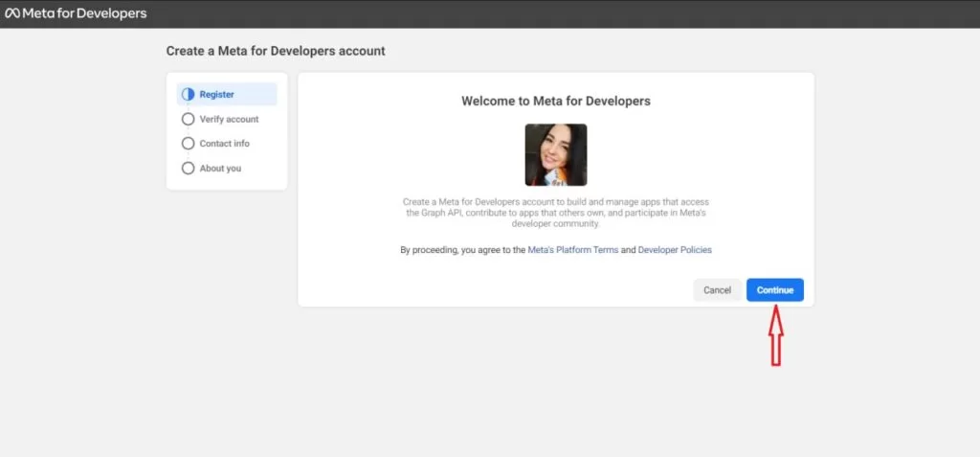This screenshot has height=457, width=980.
Task: Click the Welcome to Meta for Developers heading
Action: click(556, 101)
